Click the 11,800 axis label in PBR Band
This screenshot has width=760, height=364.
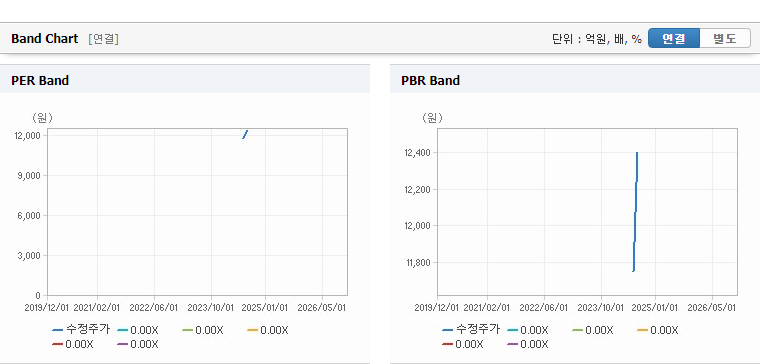point(417,262)
